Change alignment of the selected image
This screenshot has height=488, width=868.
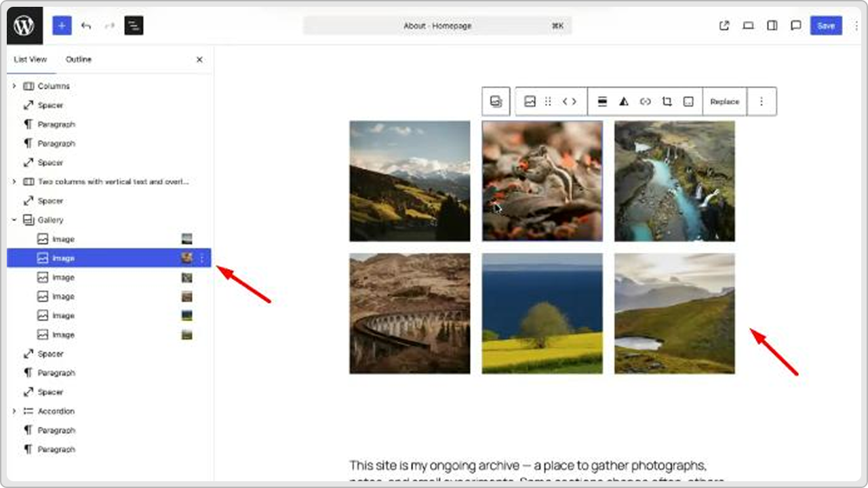pyautogui.click(x=602, y=101)
